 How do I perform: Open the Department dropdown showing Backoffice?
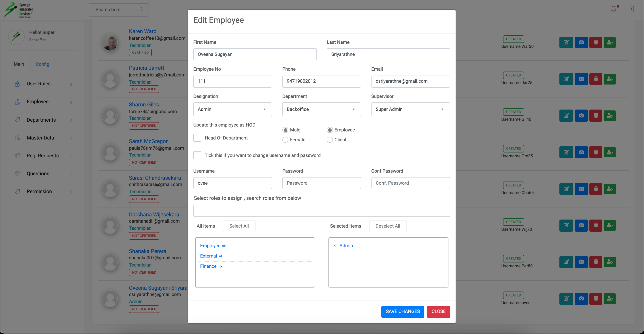tap(321, 109)
